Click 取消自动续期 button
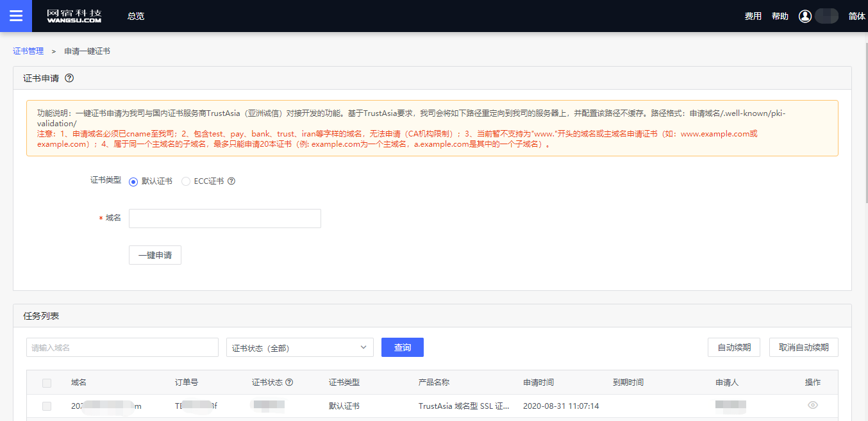This screenshot has width=868, height=421. [x=804, y=347]
